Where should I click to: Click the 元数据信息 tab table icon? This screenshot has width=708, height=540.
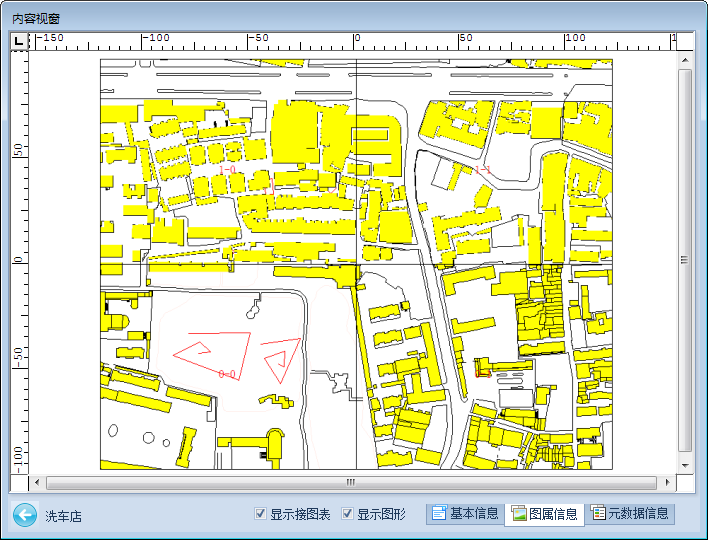(x=598, y=514)
